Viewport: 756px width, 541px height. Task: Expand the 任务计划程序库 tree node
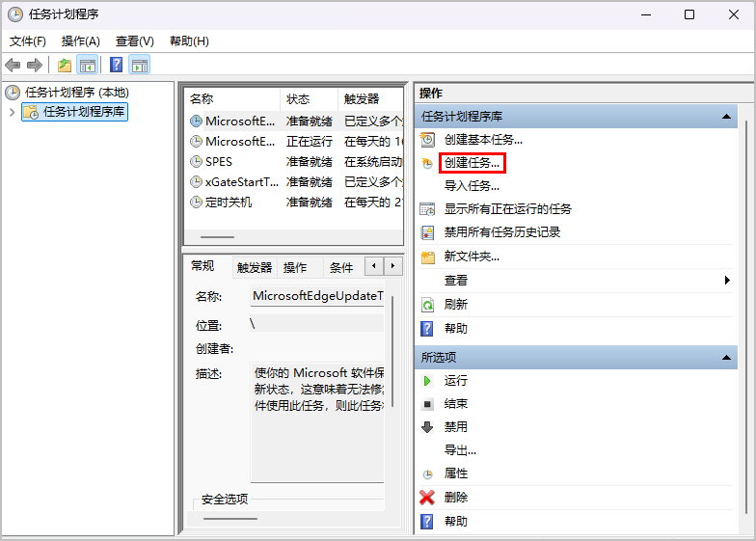point(12,112)
